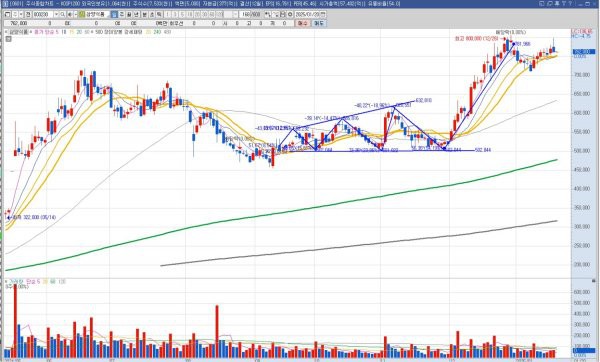600x362 pixels.
Task: Switch to the monthly (월) period toggle
Action: pyautogui.click(x=129, y=14)
